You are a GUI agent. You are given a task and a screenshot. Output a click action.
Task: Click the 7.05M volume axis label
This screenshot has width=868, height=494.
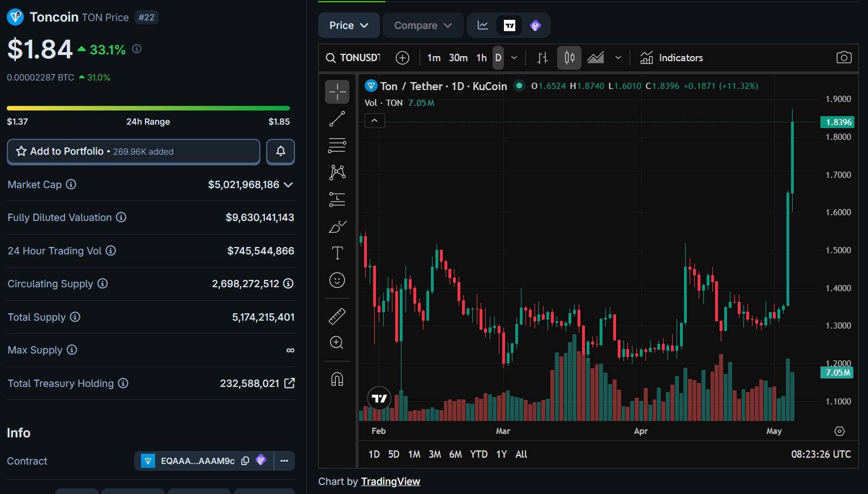pyautogui.click(x=837, y=373)
